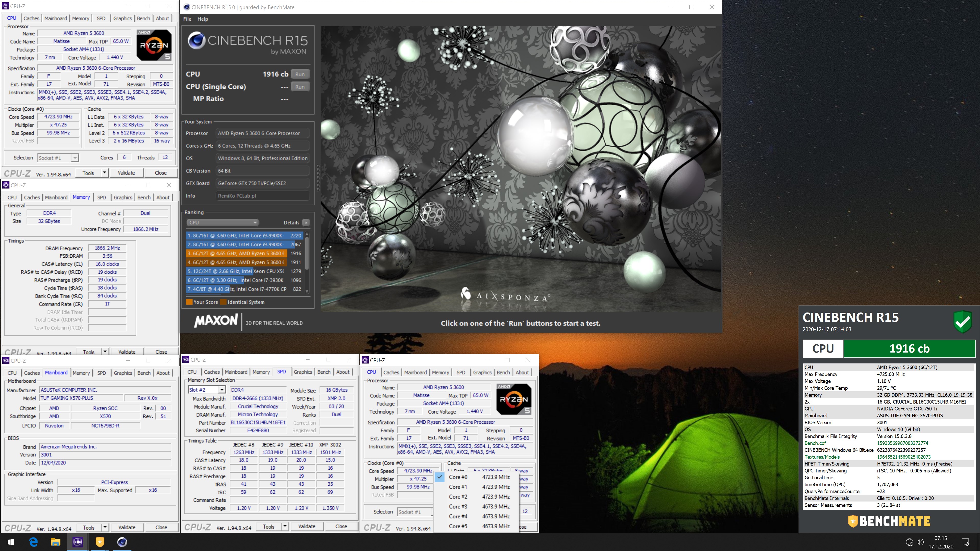Click the Identical System legend square
980x551 pixels.
click(x=223, y=302)
